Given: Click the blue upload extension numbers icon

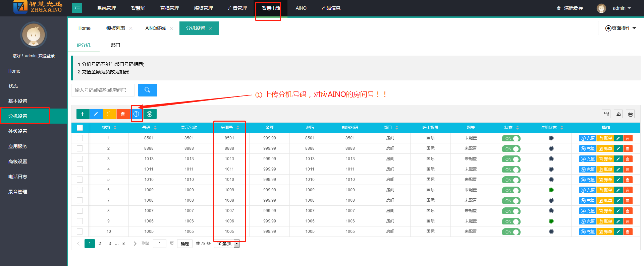Looking at the screenshot, I should (136, 114).
